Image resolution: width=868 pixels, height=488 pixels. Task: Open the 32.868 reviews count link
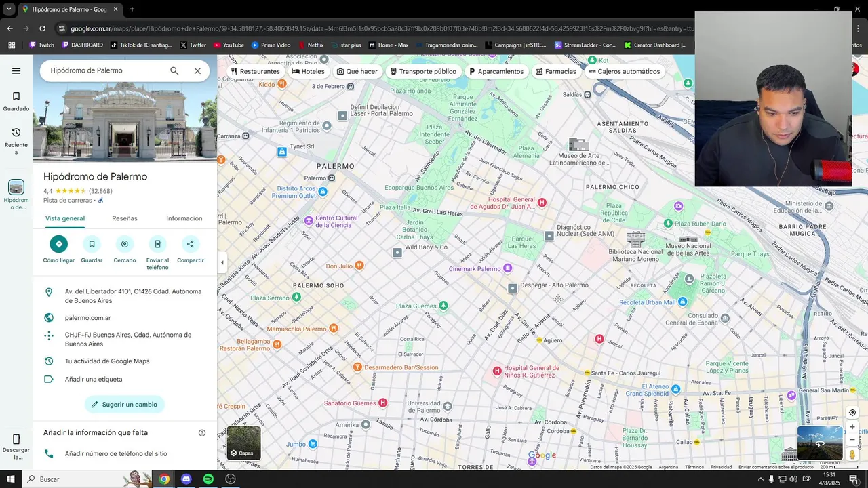pos(100,191)
